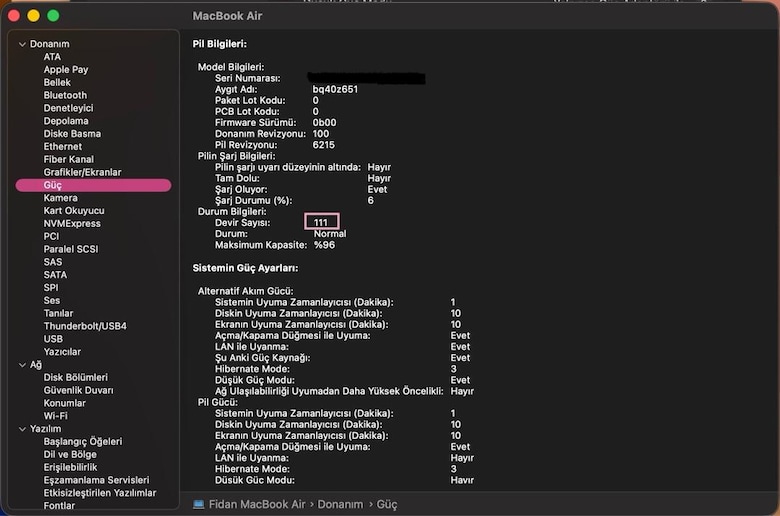Open Eşzamanlama Servisleri entry
Viewport: 780px width, 516px height.
coord(97,480)
